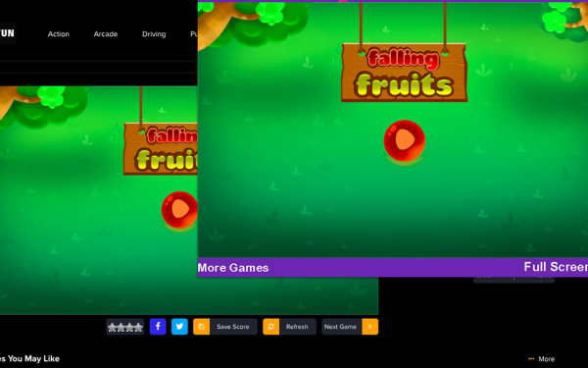Share via the Twitter bird icon
588x368 pixels.
[x=179, y=327]
